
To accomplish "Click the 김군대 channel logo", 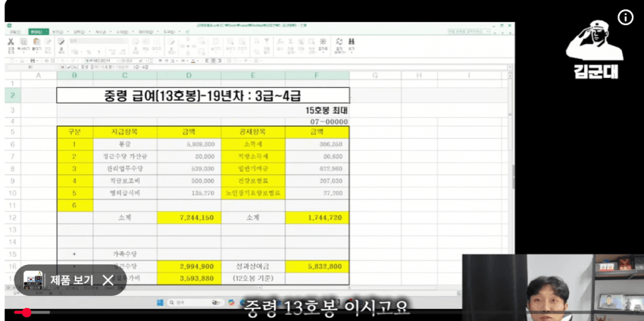I will click(x=593, y=49).
